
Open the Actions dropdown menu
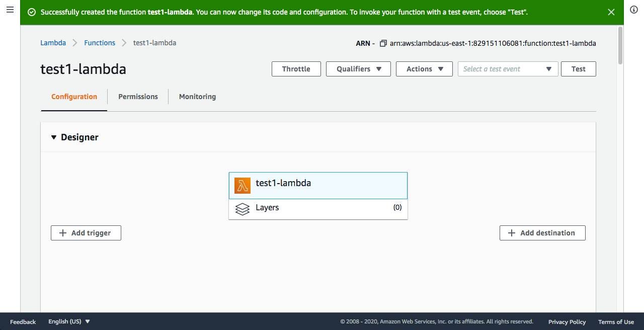click(x=424, y=69)
